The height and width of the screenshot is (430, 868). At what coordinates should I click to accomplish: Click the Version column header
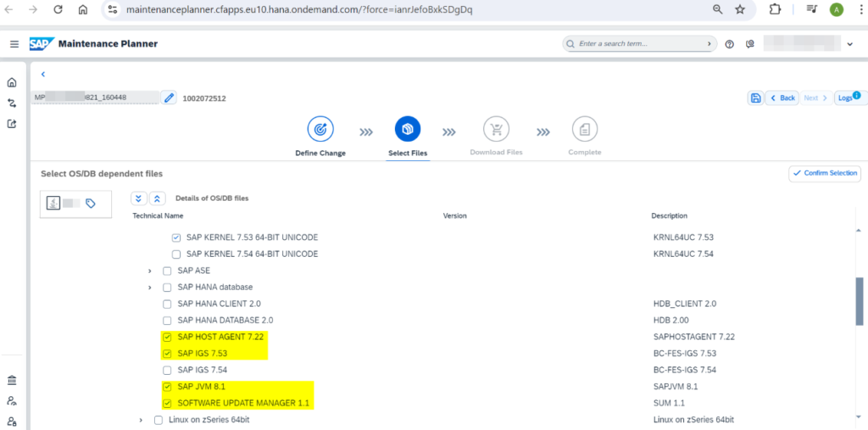point(454,215)
